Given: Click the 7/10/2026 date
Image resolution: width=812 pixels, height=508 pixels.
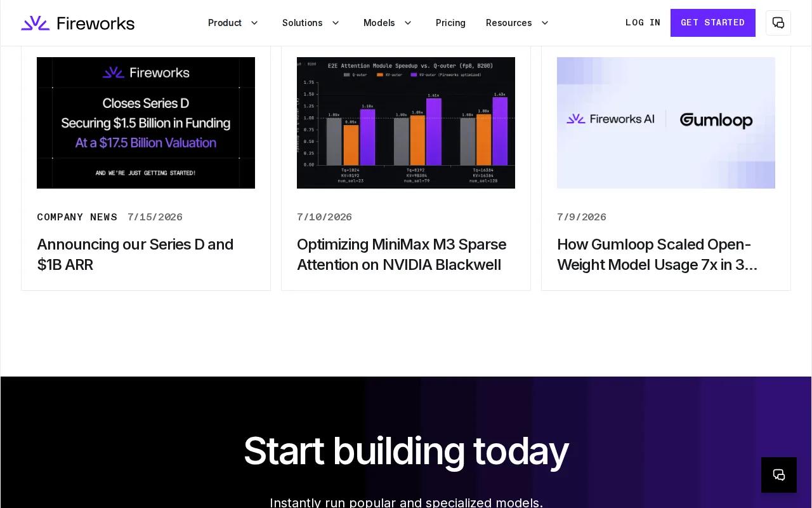Looking at the screenshot, I should [324, 217].
